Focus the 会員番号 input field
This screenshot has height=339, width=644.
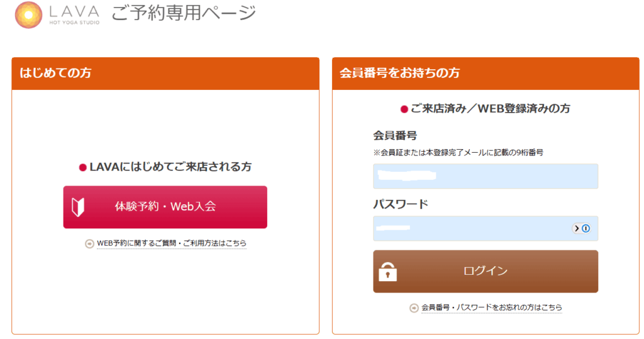tap(486, 176)
